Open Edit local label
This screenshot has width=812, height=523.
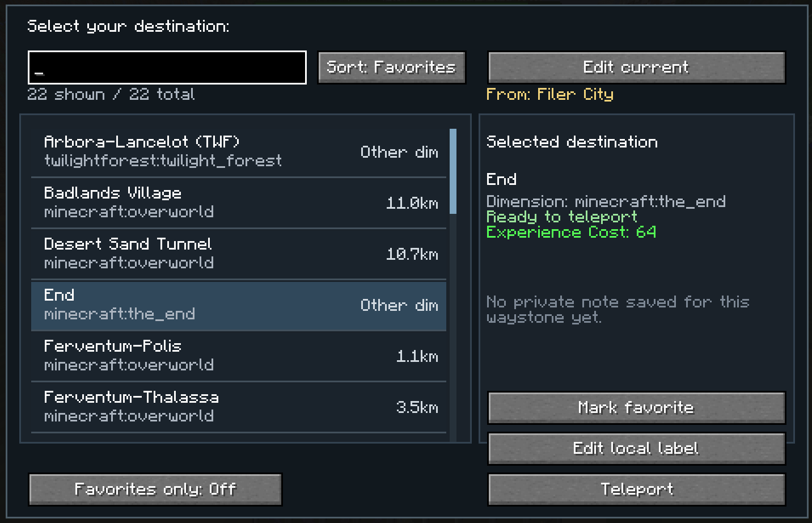[636, 448]
